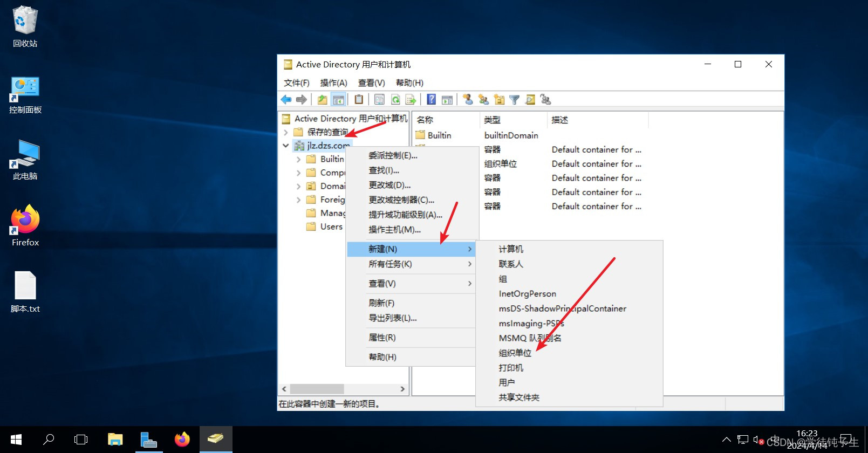The width and height of the screenshot is (868, 453).
Task: Show hidden system tray icons chevron
Action: [727, 440]
